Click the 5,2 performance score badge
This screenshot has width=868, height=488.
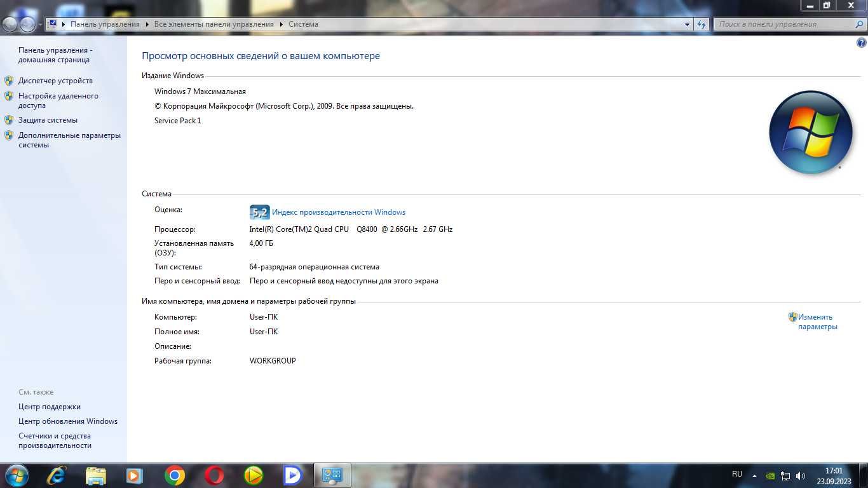point(260,212)
